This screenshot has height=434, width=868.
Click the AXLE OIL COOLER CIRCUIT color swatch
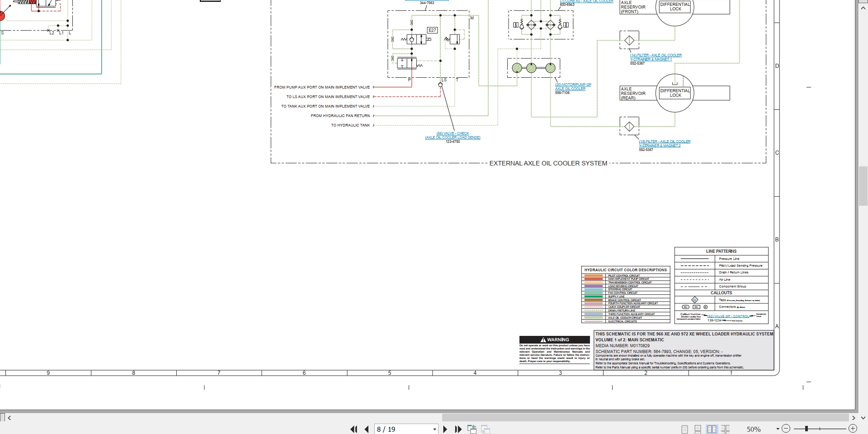coord(594,318)
